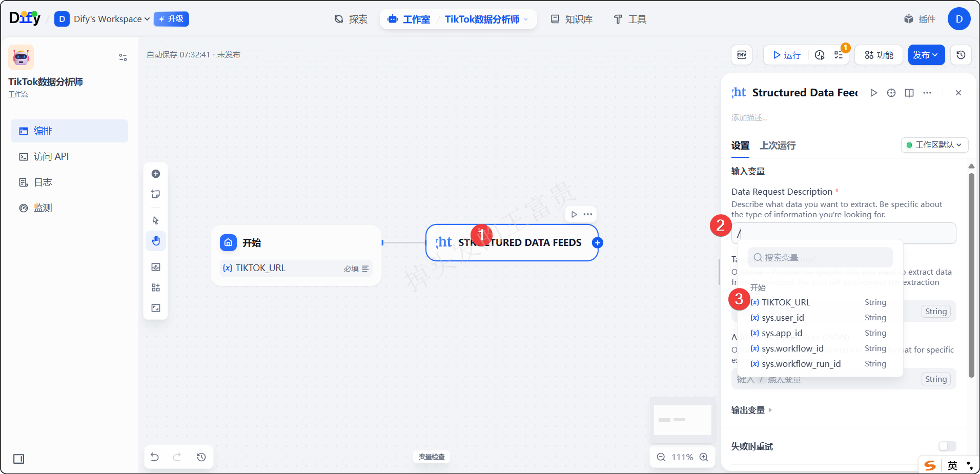Open 监测 monitoring in sidebar
The image size is (980, 474).
click(69, 208)
